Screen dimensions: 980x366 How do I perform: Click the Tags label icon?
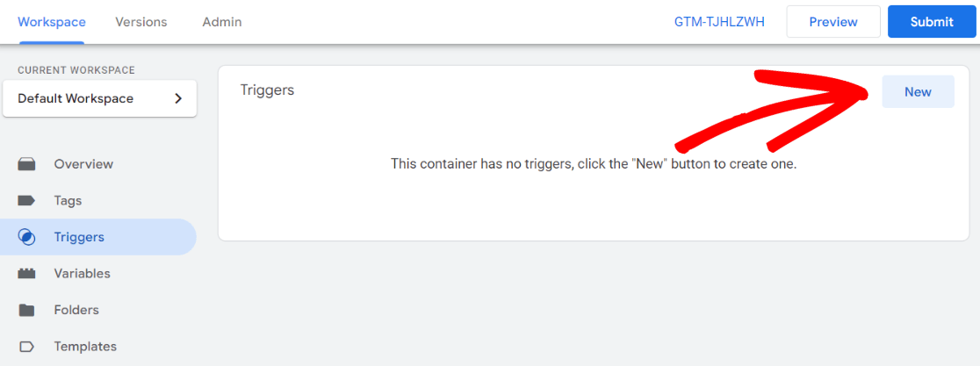[x=27, y=201]
